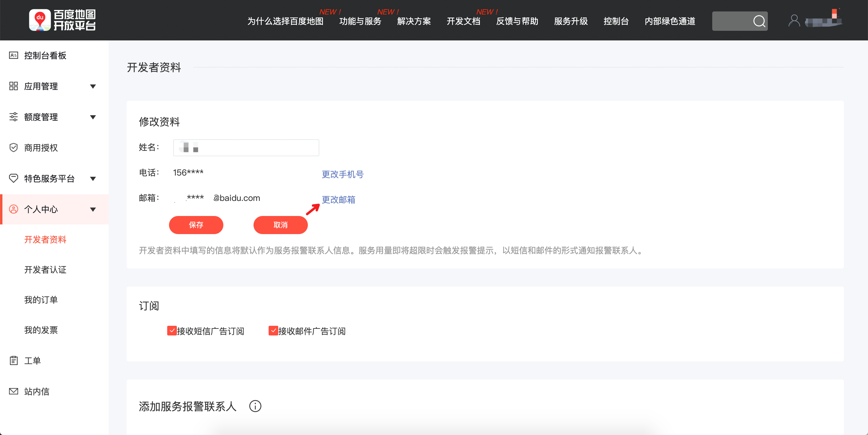Focus the 姓名 input field
The image size is (868, 435).
pyautogui.click(x=246, y=148)
